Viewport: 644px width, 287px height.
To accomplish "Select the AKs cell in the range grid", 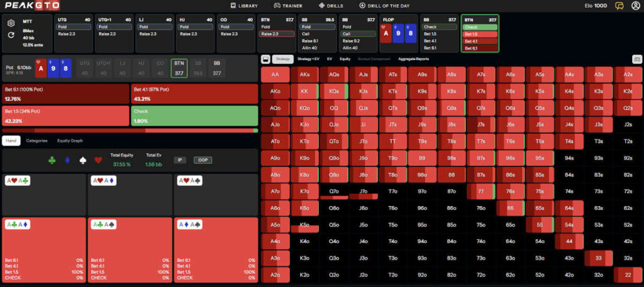I will click(x=304, y=75).
